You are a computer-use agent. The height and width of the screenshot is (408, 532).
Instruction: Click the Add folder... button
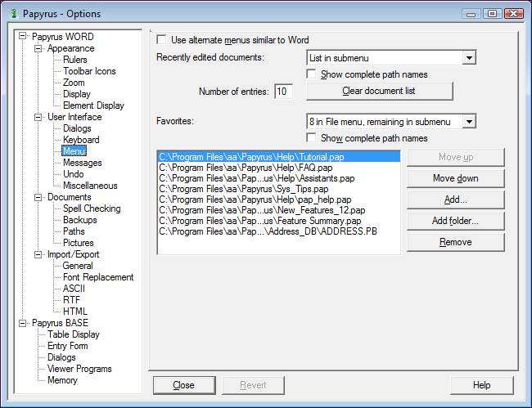pyautogui.click(x=456, y=221)
